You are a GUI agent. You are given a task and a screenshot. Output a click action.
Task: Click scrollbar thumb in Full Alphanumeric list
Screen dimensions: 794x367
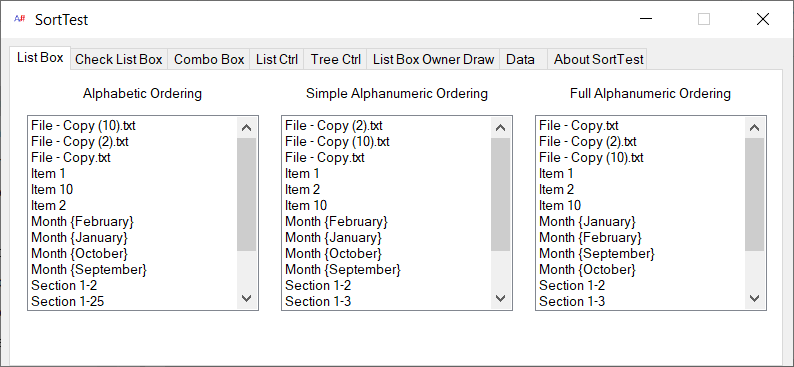(x=755, y=194)
